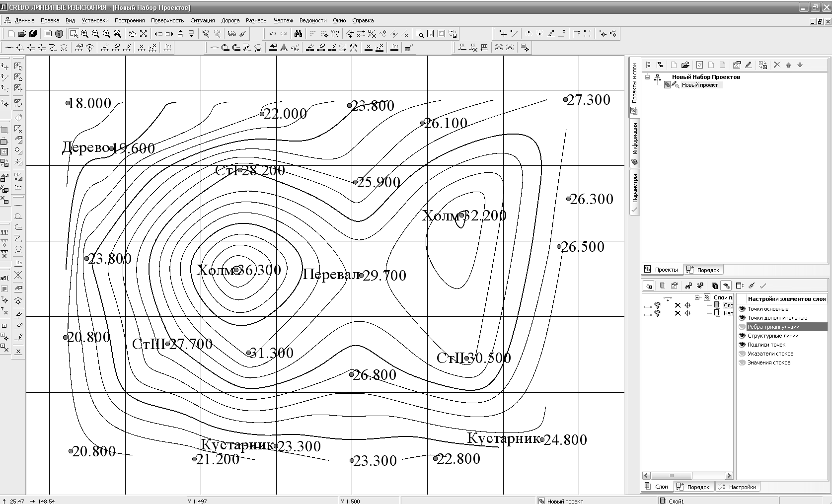Image resolution: width=832 pixels, height=504 pixels.
Task: Open the Дорога menu
Action: coord(230,20)
